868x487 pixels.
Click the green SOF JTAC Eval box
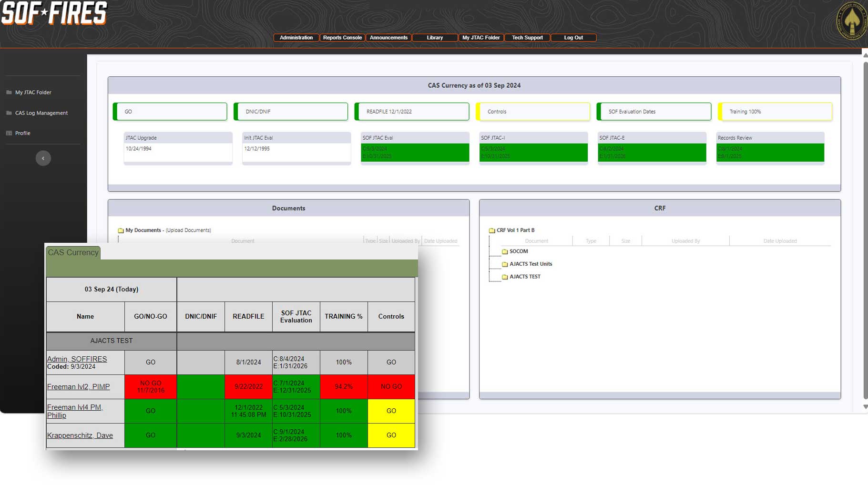pos(415,153)
